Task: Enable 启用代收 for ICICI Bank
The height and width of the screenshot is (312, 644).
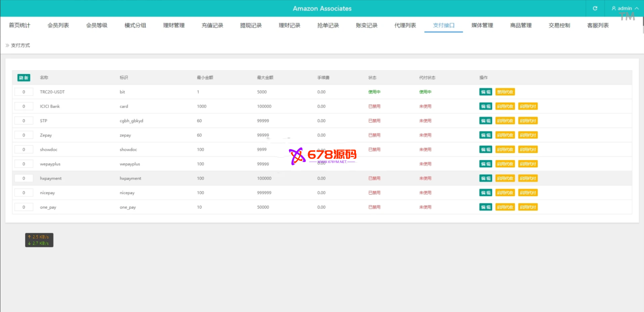Action: click(505, 106)
